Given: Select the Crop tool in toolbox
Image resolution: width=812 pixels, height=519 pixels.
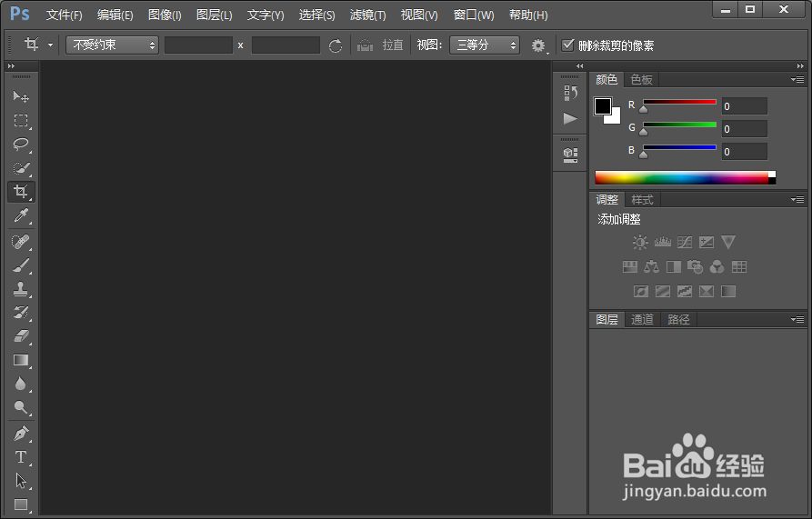Looking at the screenshot, I should (21, 192).
